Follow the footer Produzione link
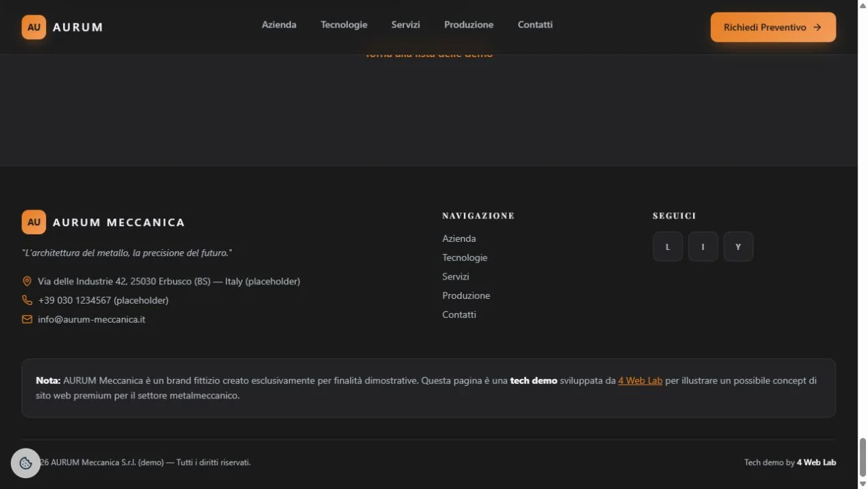 click(x=467, y=296)
